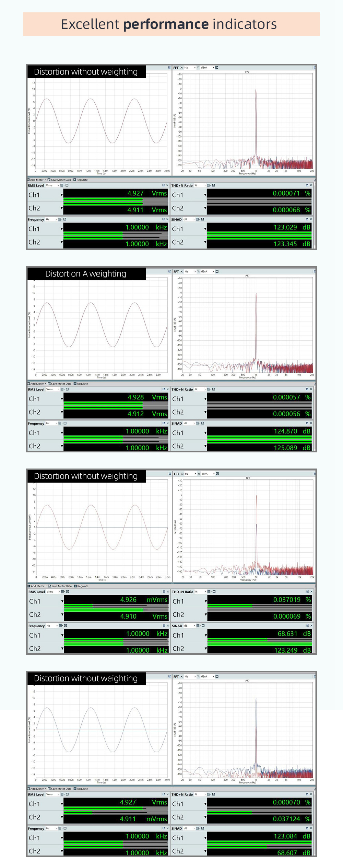
Task: Click FFT graph settings icon in A weighting panel
Action: [217, 271]
